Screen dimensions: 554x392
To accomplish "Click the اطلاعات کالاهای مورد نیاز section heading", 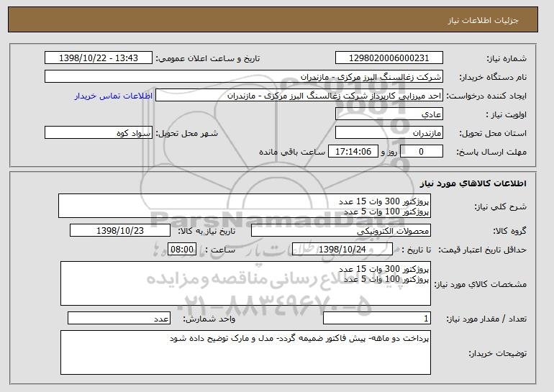I will click(x=473, y=183).
